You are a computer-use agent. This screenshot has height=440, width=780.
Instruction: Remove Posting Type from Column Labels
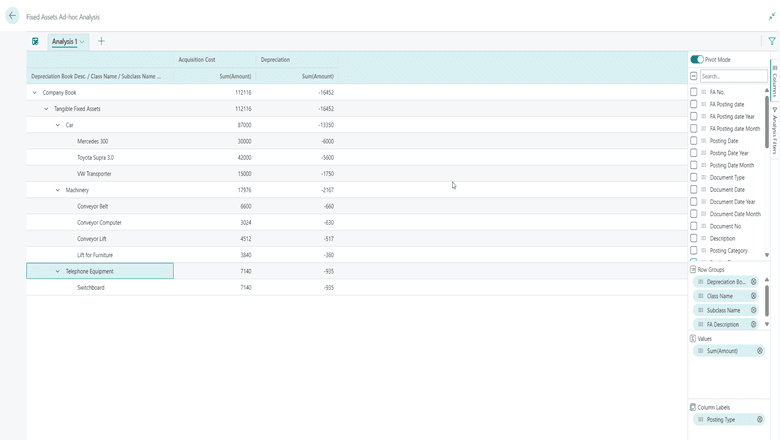tap(754, 420)
